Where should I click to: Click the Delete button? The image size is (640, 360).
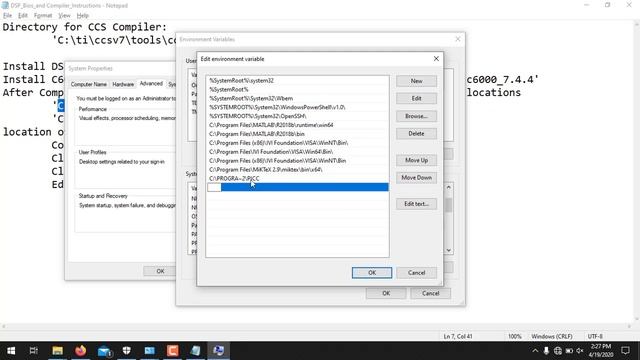coord(416,133)
